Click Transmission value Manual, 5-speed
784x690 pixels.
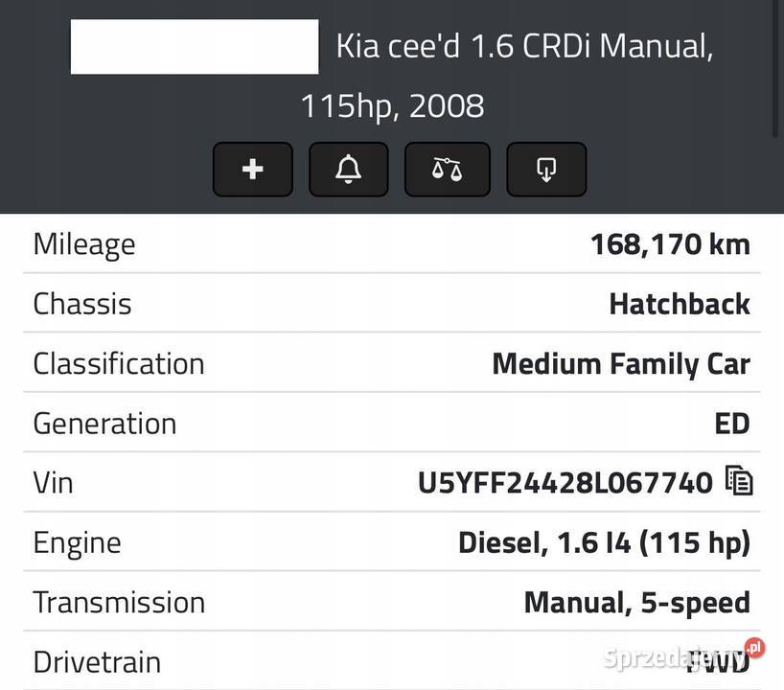click(x=636, y=601)
